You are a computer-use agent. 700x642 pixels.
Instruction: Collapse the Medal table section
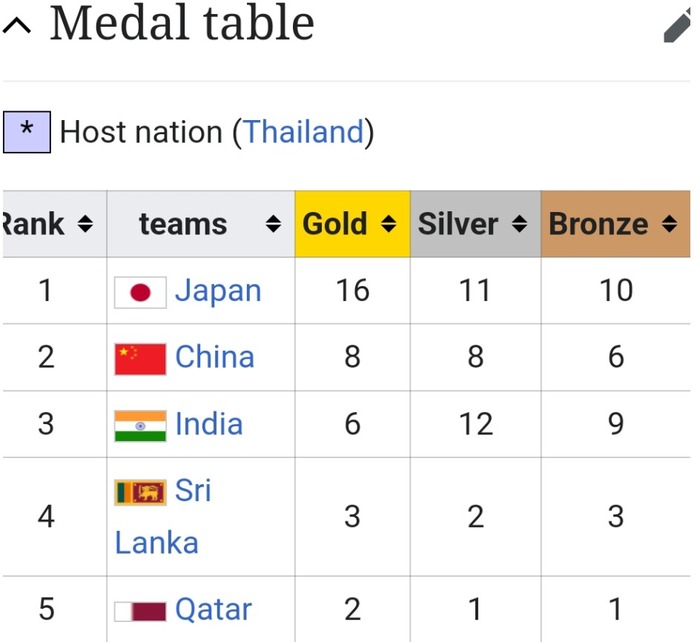(x=17, y=25)
